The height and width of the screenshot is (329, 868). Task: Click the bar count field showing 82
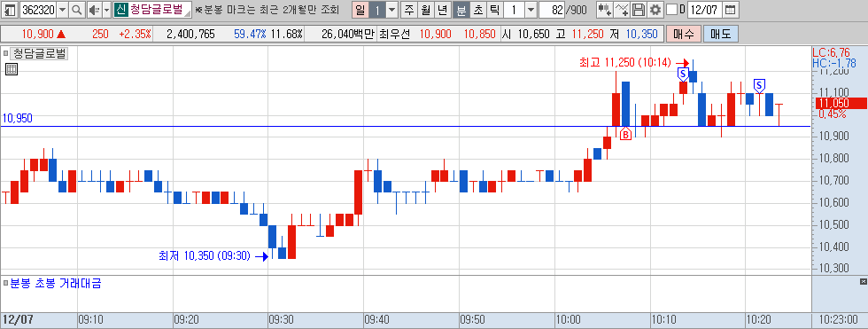click(x=551, y=10)
